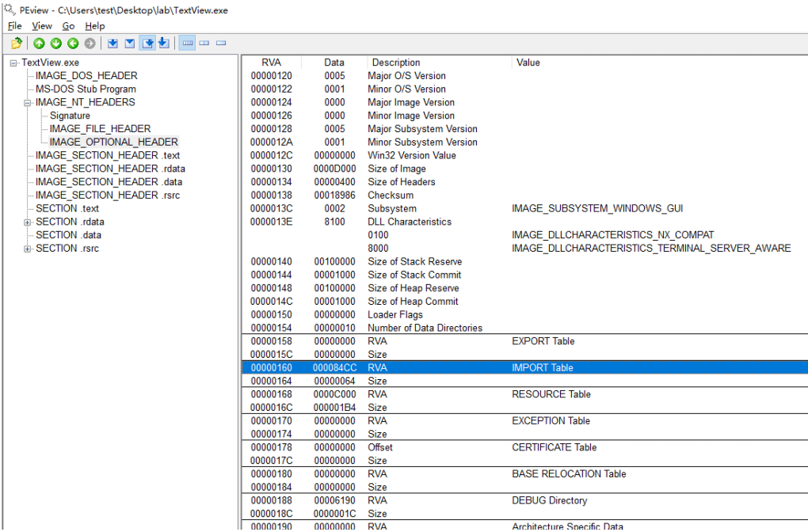Select IMAGE_FILE_HEADER in the tree
The width and height of the screenshot is (808, 532).
100,129
